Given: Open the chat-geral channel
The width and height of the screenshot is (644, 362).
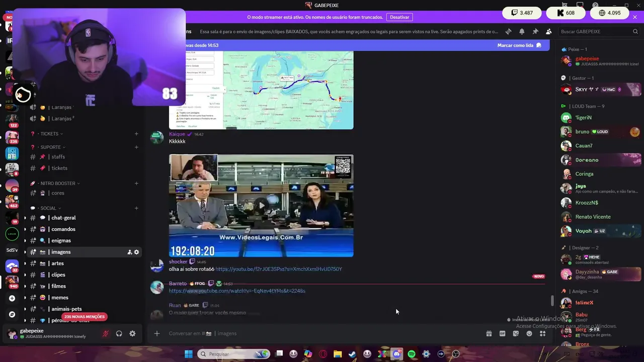Looking at the screenshot, I should pos(84,218).
